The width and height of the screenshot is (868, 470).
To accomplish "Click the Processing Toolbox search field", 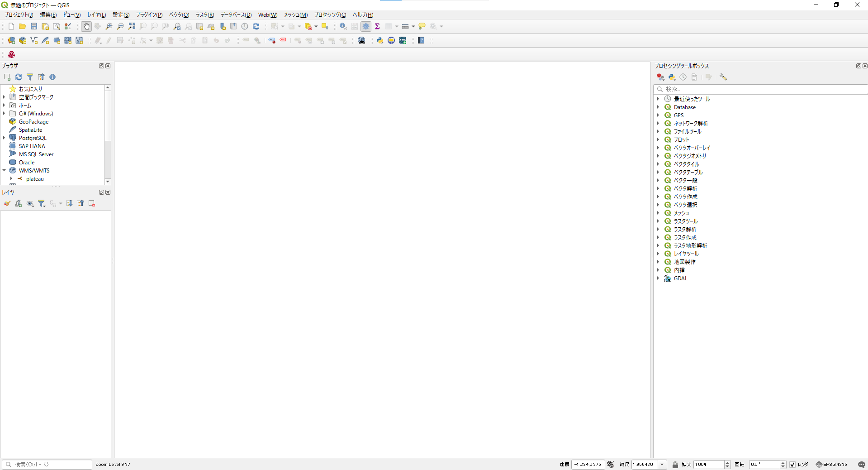I will pyautogui.click(x=760, y=89).
